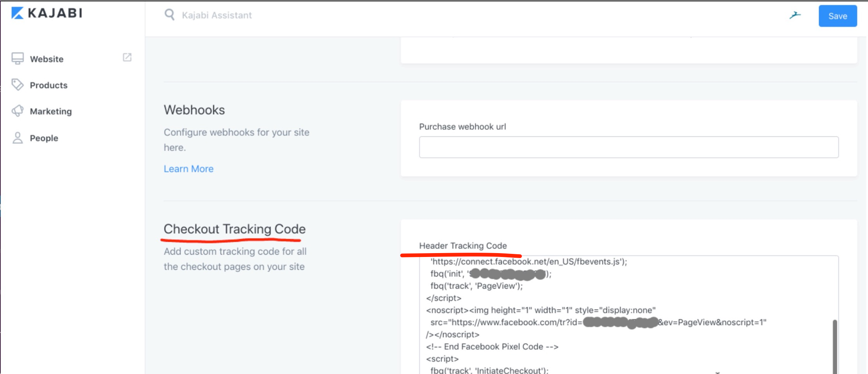Follow the Learn More link under Webhooks

[x=188, y=169]
